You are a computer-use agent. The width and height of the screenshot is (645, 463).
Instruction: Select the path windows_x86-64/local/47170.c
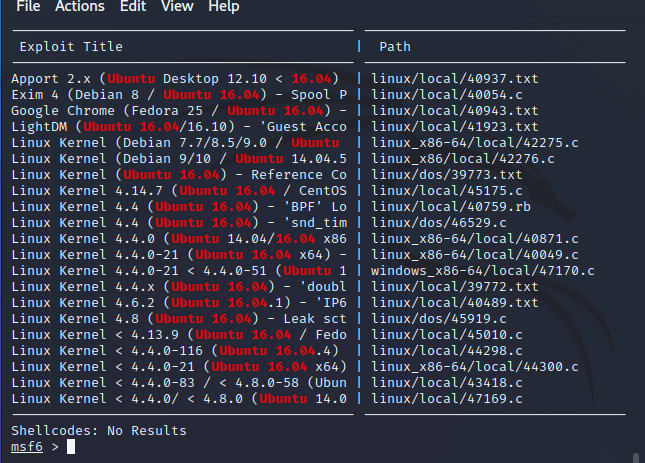(x=483, y=271)
